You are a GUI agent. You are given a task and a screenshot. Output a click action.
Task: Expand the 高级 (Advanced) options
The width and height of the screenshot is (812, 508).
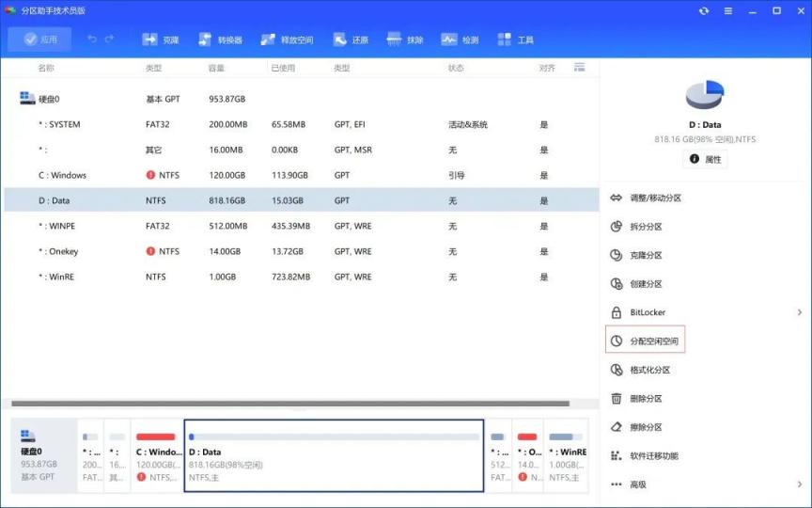tap(800, 484)
